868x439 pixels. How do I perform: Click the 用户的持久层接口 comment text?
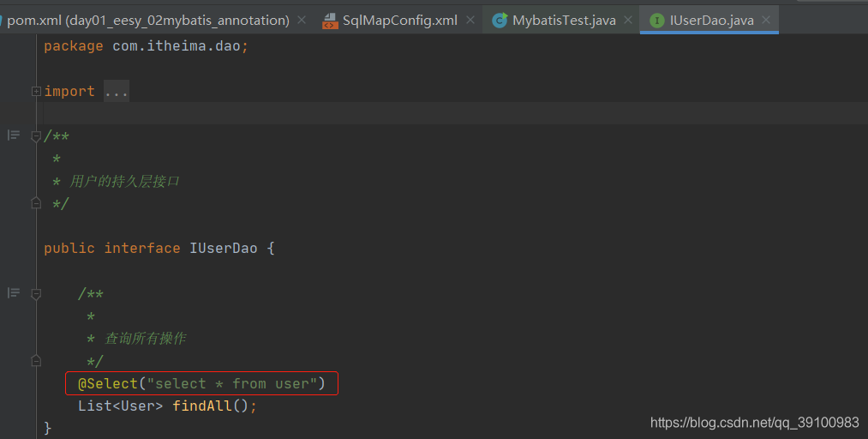tap(124, 182)
